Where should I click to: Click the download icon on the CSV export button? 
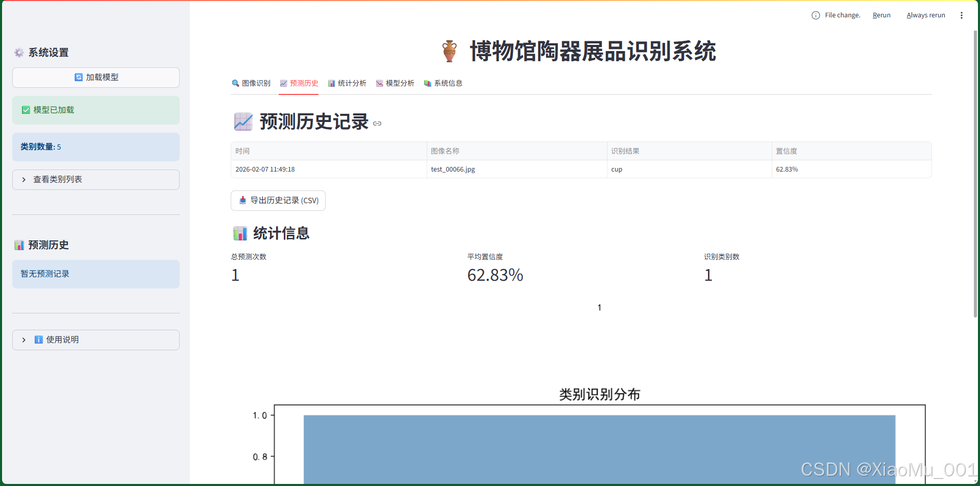[x=242, y=200]
